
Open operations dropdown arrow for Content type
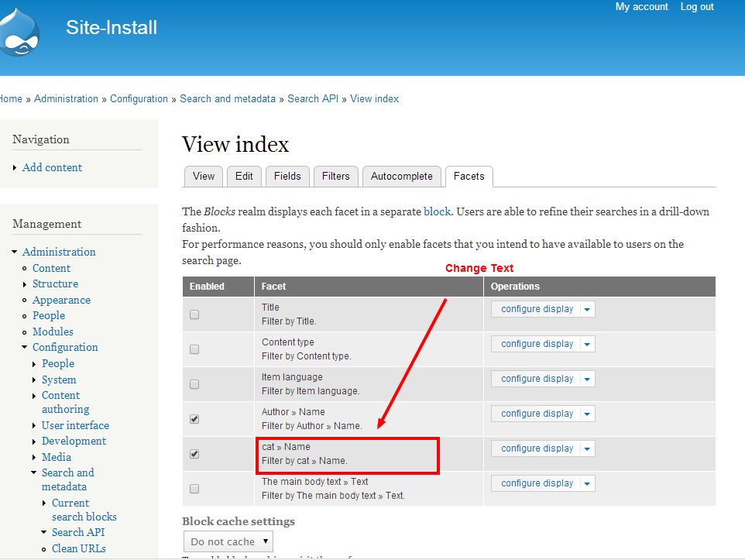click(x=587, y=344)
